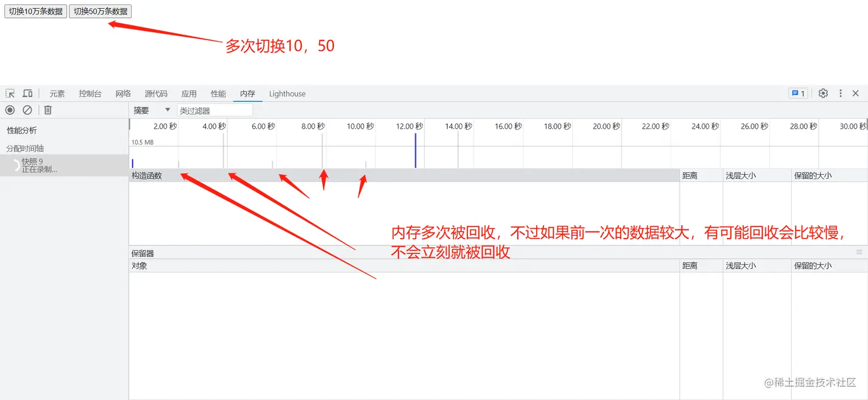This screenshot has width=868, height=400.
Task: Click the trash collect garbage icon
Action: coord(48,110)
